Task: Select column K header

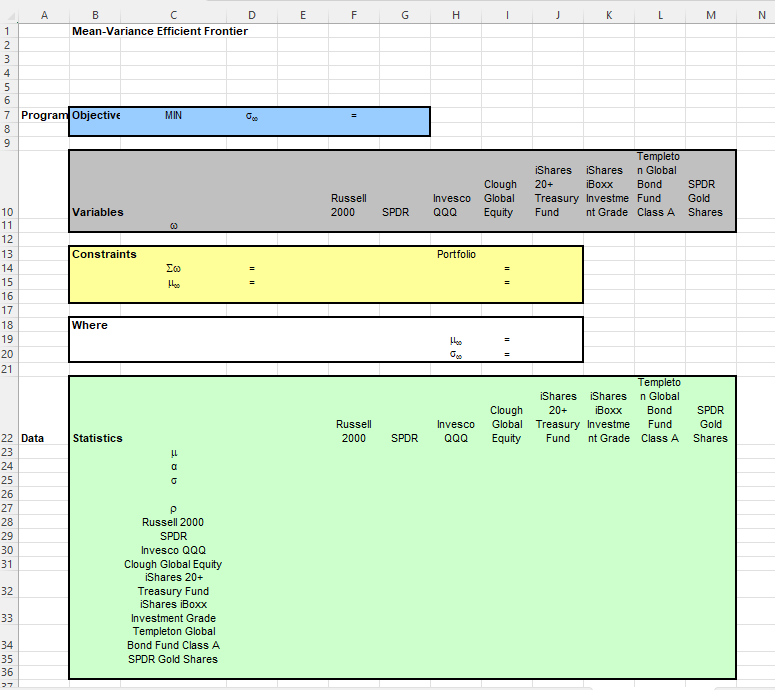Action: (609, 15)
